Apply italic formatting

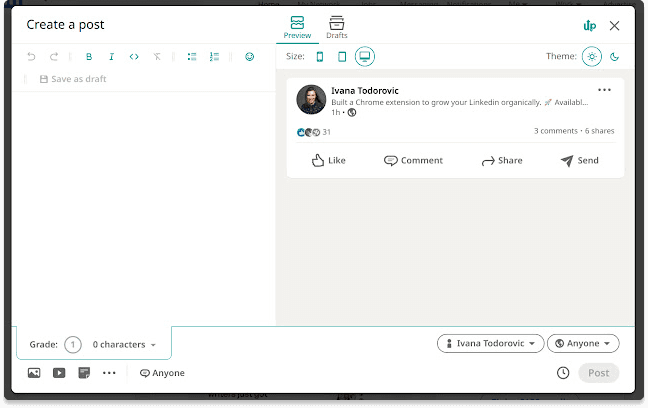pyautogui.click(x=111, y=57)
